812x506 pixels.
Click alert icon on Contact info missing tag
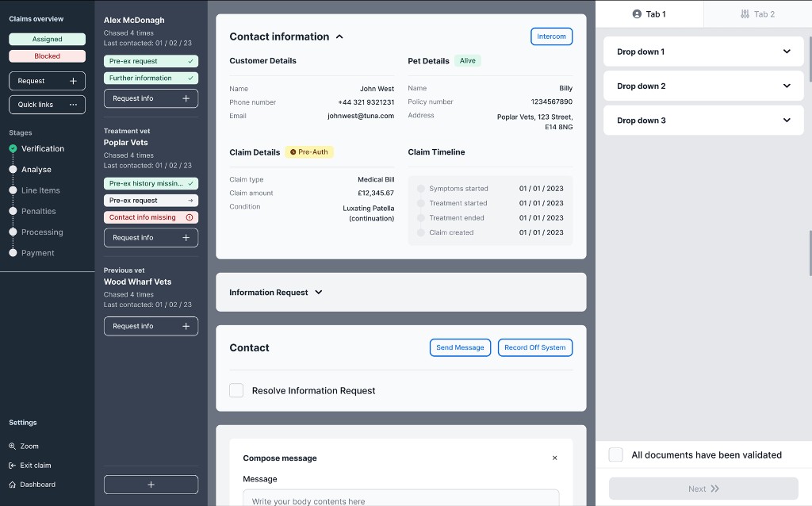190,217
